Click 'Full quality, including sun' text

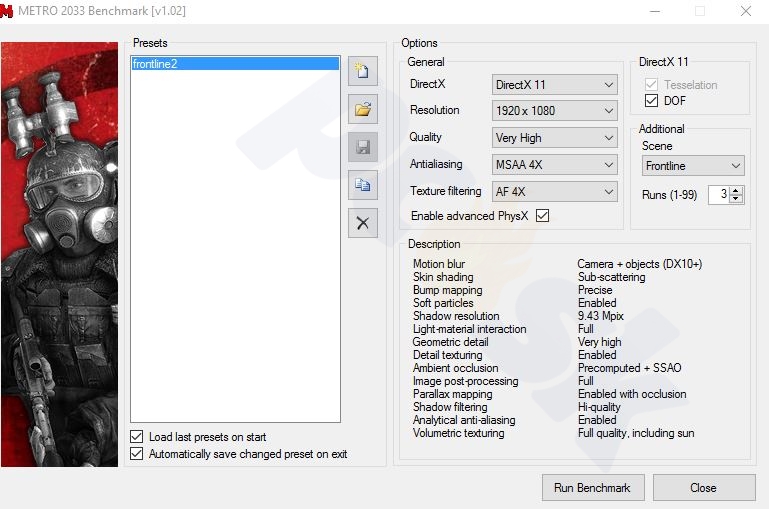[636, 433]
